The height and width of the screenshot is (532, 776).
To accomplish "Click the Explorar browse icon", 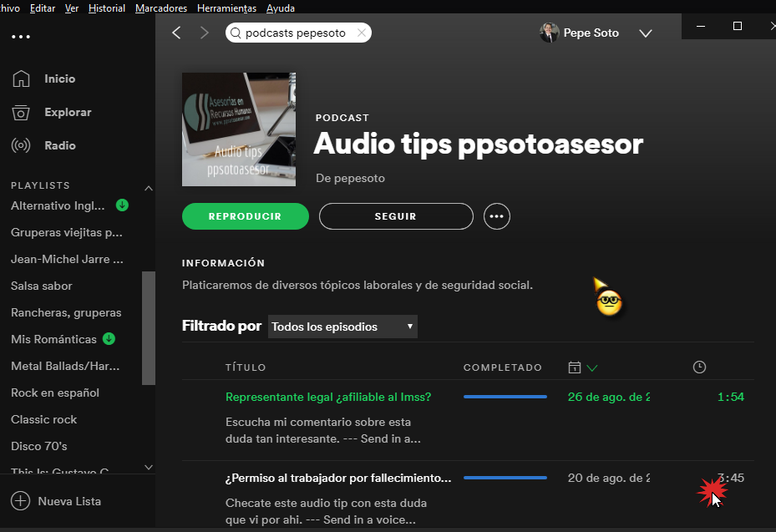I will [x=21, y=113].
